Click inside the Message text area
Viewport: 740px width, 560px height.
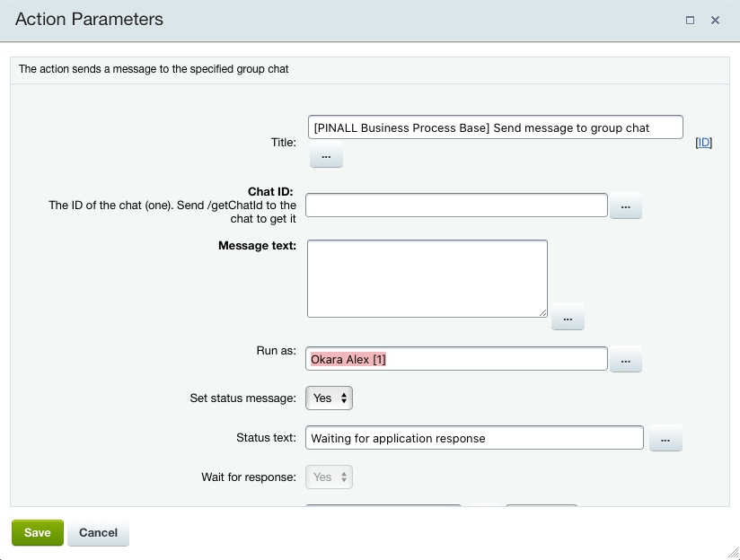point(427,277)
